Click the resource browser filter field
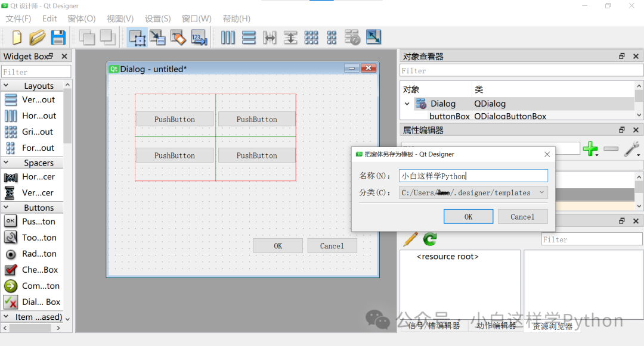Viewport: 644px width, 346px height. 592,239
